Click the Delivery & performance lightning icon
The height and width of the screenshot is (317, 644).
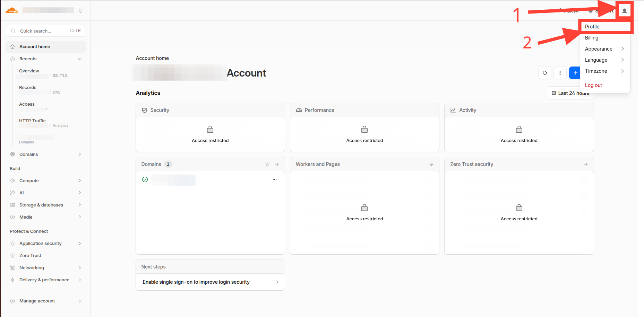12,280
